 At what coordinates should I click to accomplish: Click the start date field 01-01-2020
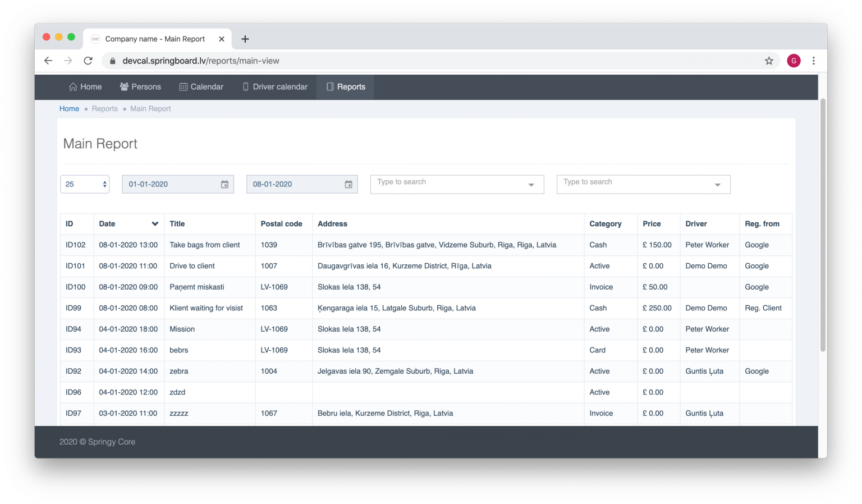click(x=178, y=184)
